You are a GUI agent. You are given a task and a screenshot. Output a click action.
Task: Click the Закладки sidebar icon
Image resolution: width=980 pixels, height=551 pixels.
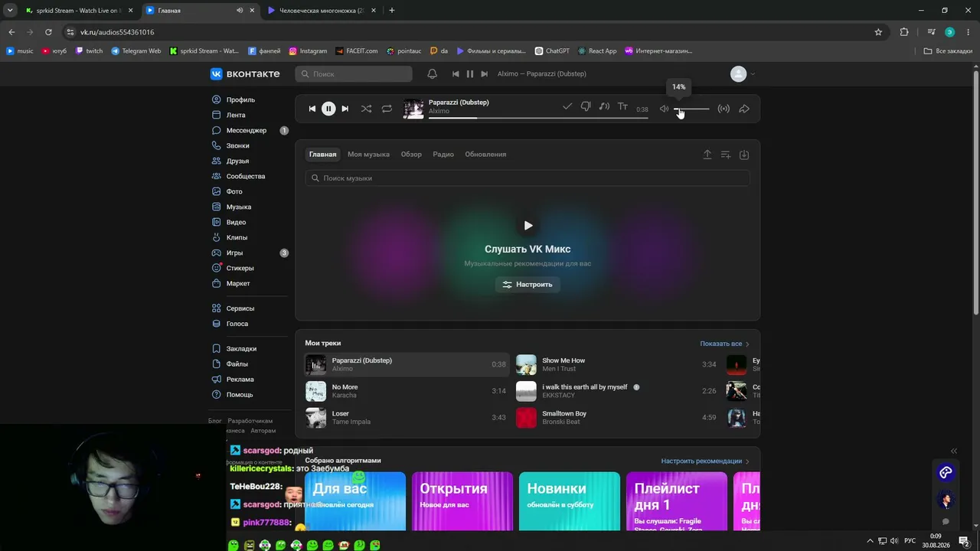[x=217, y=349]
